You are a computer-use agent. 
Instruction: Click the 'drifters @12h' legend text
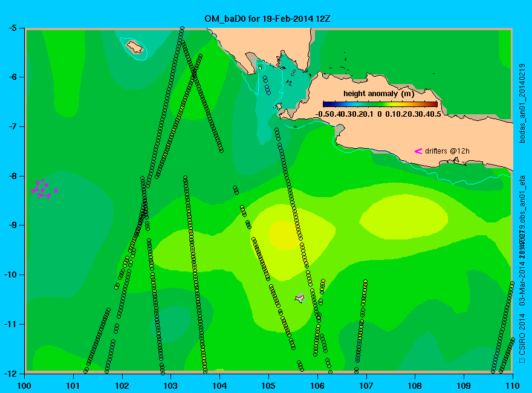click(x=447, y=151)
